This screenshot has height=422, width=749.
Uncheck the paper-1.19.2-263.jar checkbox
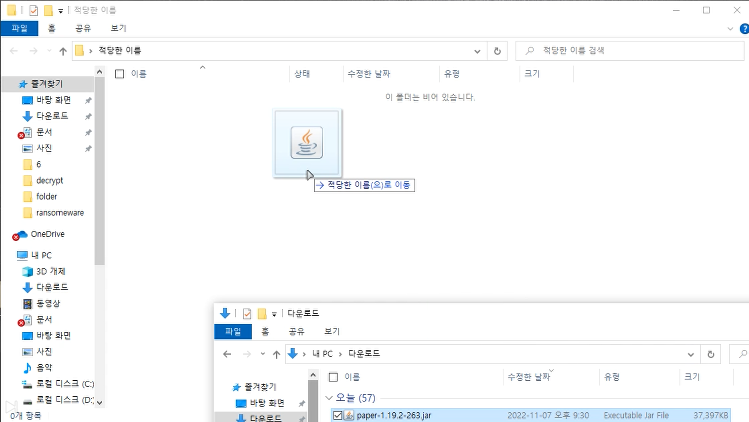click(x=337, y=415)
